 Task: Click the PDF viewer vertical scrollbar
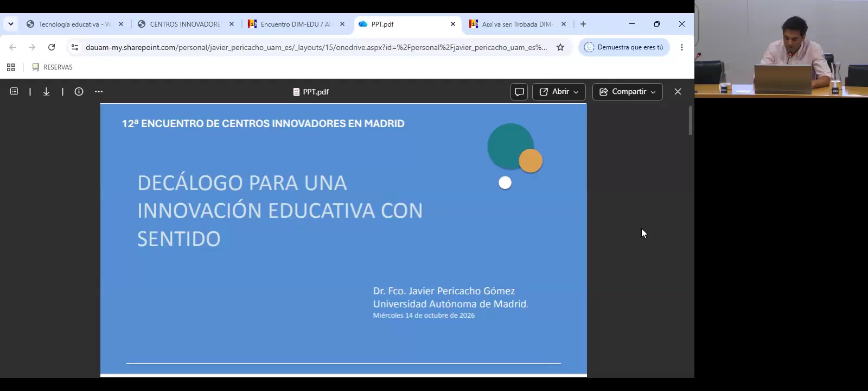(691, 121)
